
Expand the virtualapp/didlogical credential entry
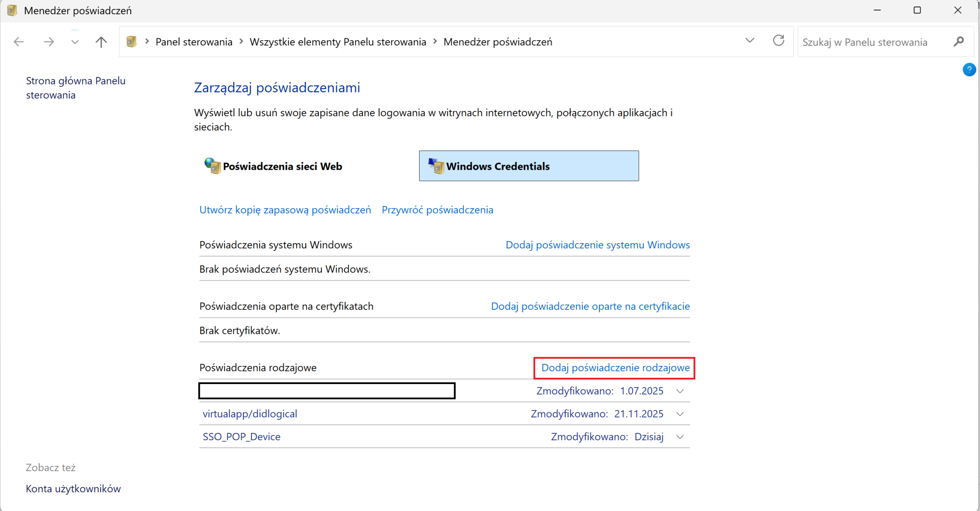click(x=680, y=414)
